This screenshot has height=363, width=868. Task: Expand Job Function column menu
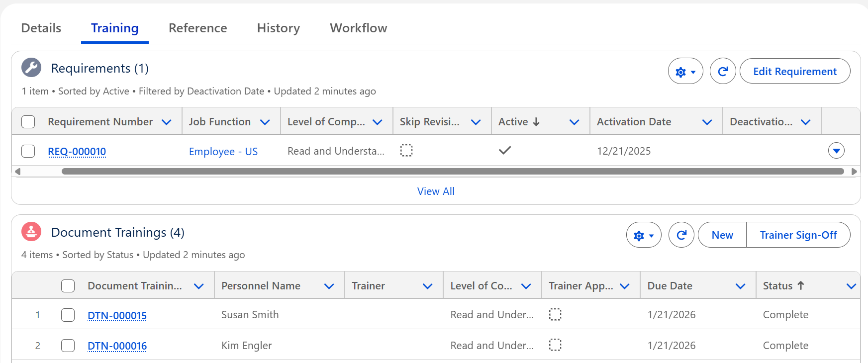pyautogui.click(x=265, y=122)
